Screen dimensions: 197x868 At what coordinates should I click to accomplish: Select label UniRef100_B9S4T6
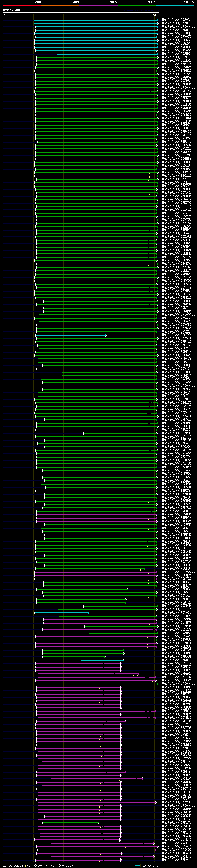(x=177, y=847)
